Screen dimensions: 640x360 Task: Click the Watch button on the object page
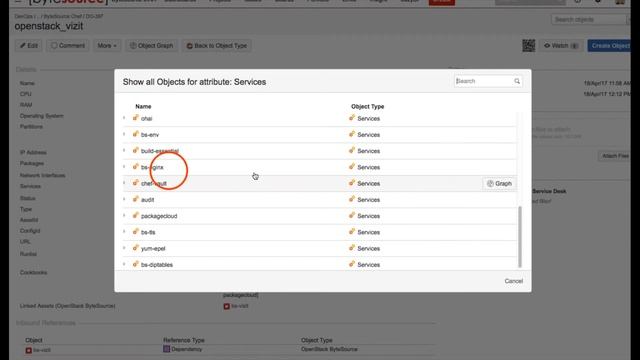pyautogui.click(x=560, y=46)
